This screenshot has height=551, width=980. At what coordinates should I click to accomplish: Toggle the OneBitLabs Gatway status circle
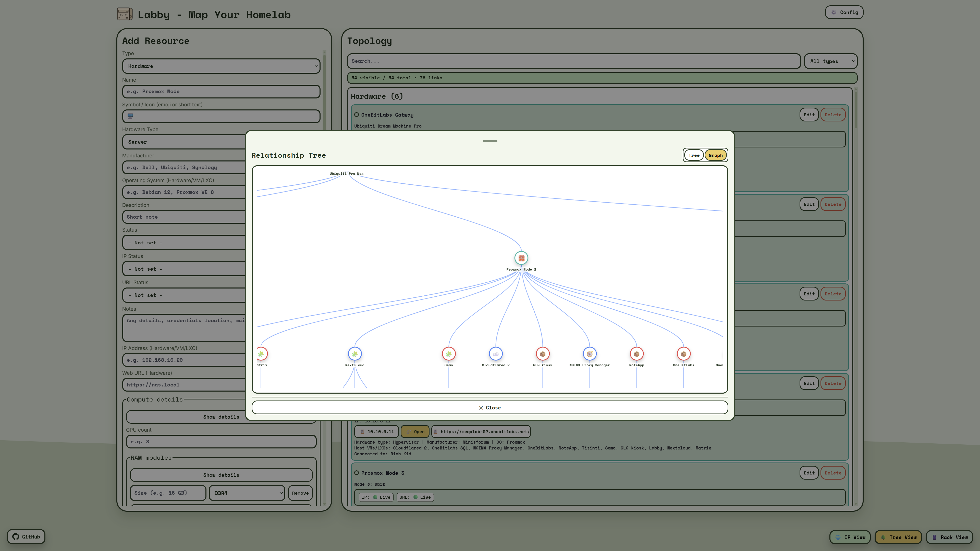click(x=357, y=115)
